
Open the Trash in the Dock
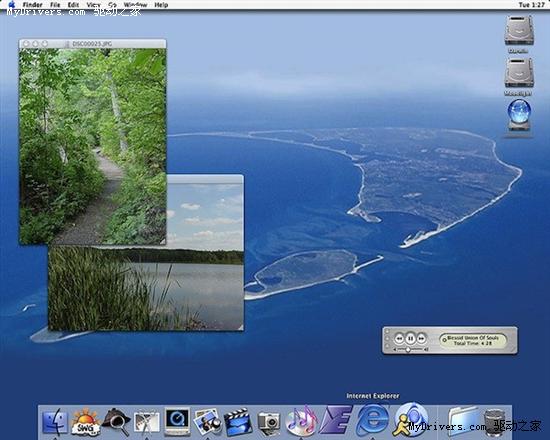pos(494,422)
